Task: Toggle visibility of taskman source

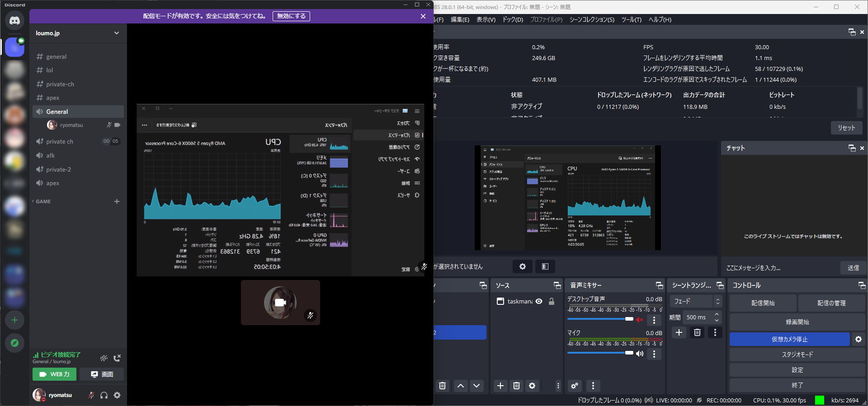Action: pyautogui.click(x=539, y=301)
